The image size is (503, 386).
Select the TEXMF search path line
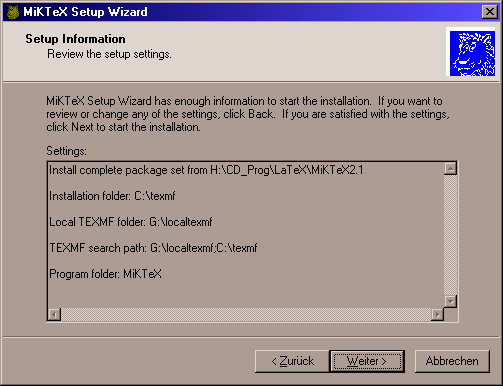pos(153,248)
